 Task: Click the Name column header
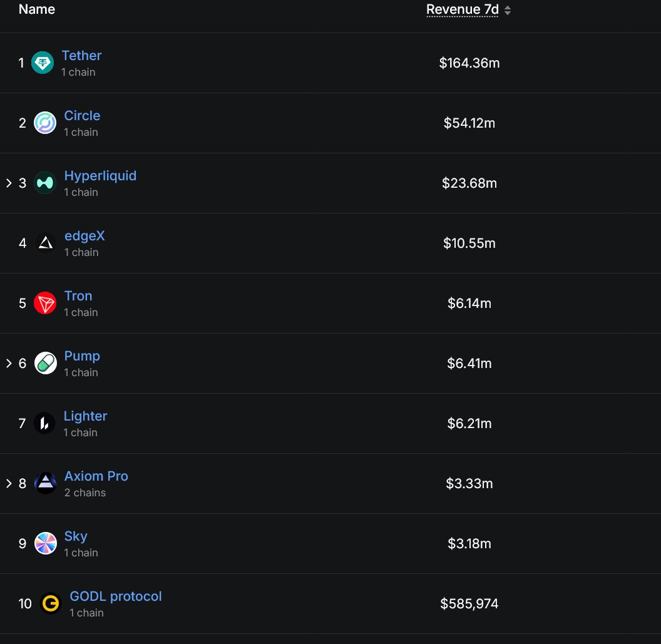point(37,9)
